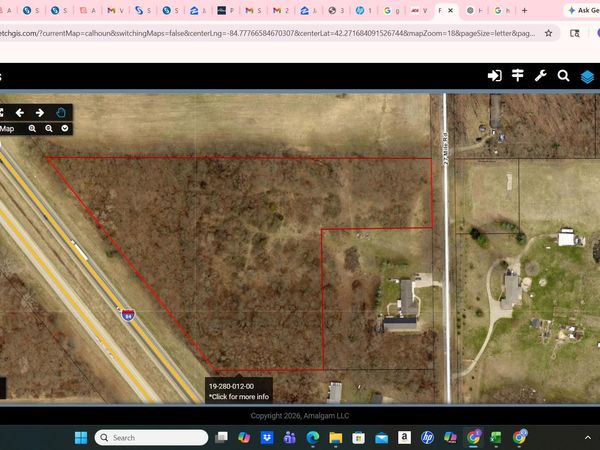Open Windows Start menu
600x450 pixels.
81,437
